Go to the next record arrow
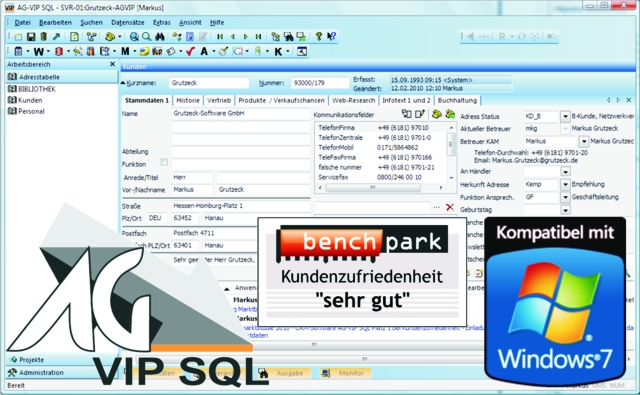Image resolution: width=640 pixels, height=395 pixels. click(245, 37)
